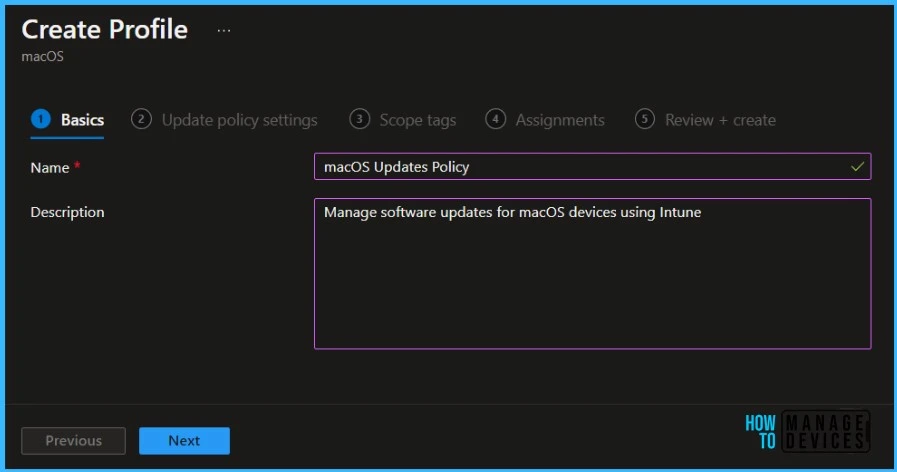This screenshot has height=472, width=897.
Task: Click the Previous button
Action: pos(73,441)
